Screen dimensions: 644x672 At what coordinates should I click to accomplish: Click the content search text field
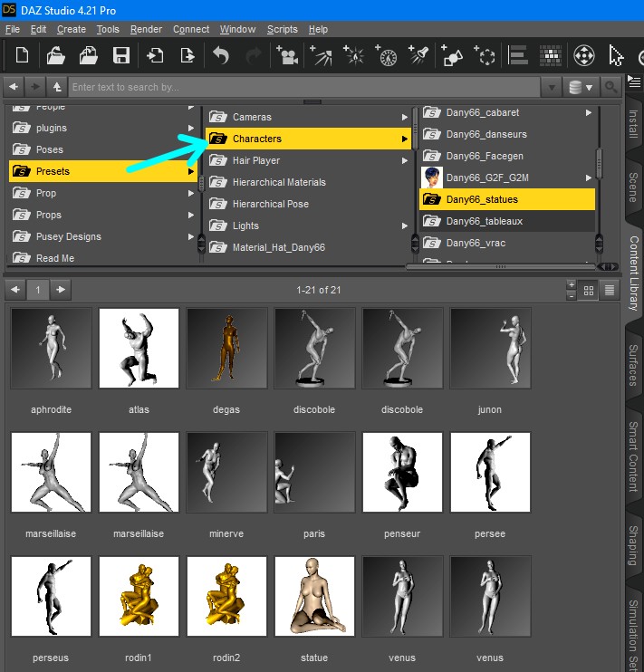pos(304,88)
